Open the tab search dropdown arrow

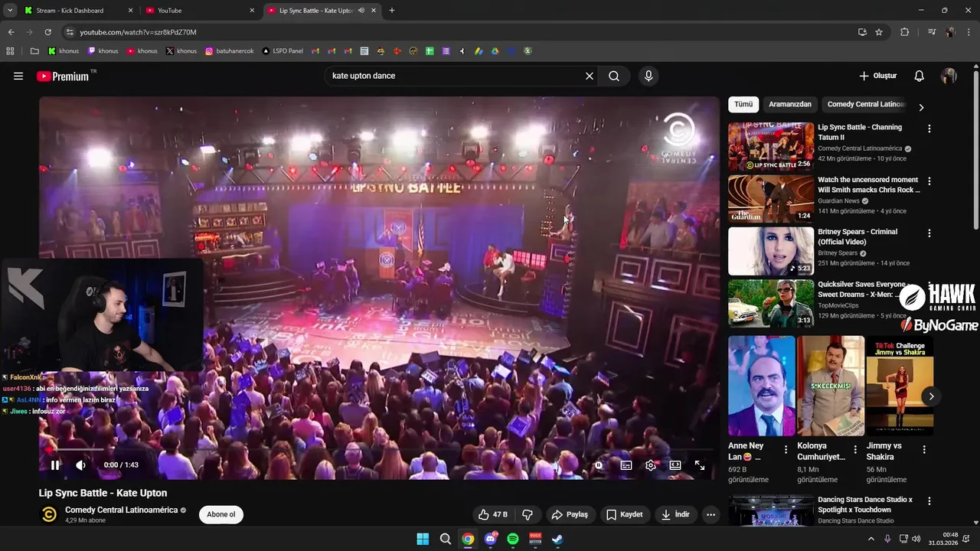10,11
